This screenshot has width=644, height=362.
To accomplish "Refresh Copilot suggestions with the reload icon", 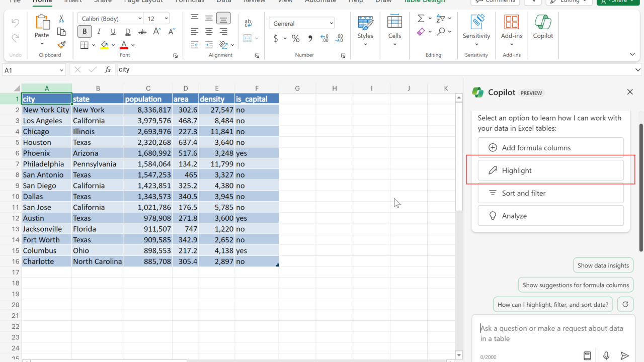I will [x=625, y=304].
